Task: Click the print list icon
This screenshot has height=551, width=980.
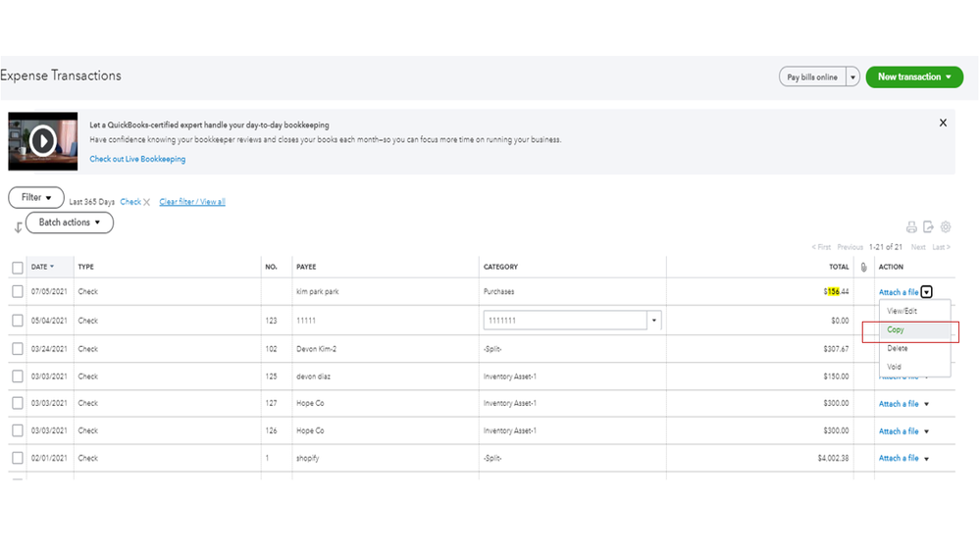Action: [x=911, y=226]
